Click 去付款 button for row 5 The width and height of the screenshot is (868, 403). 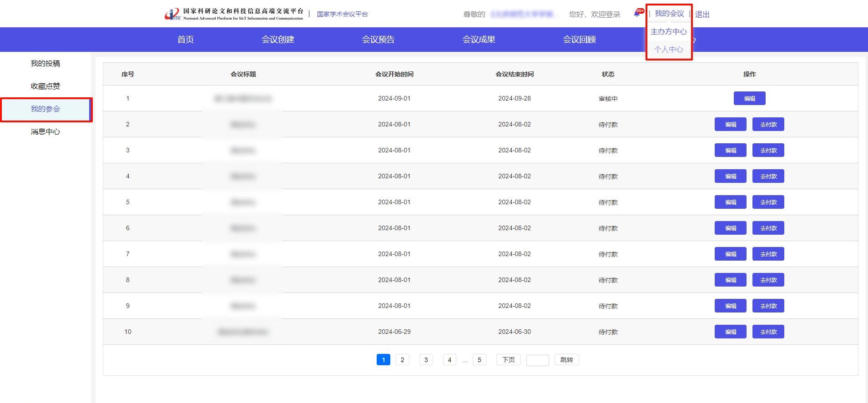coord(768,202)
